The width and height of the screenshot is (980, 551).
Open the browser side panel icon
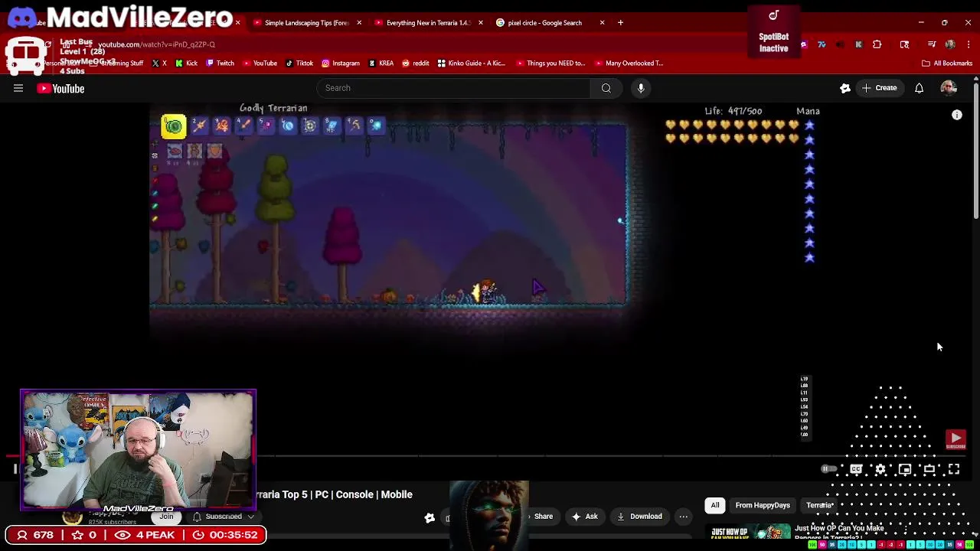click(904, 44)
